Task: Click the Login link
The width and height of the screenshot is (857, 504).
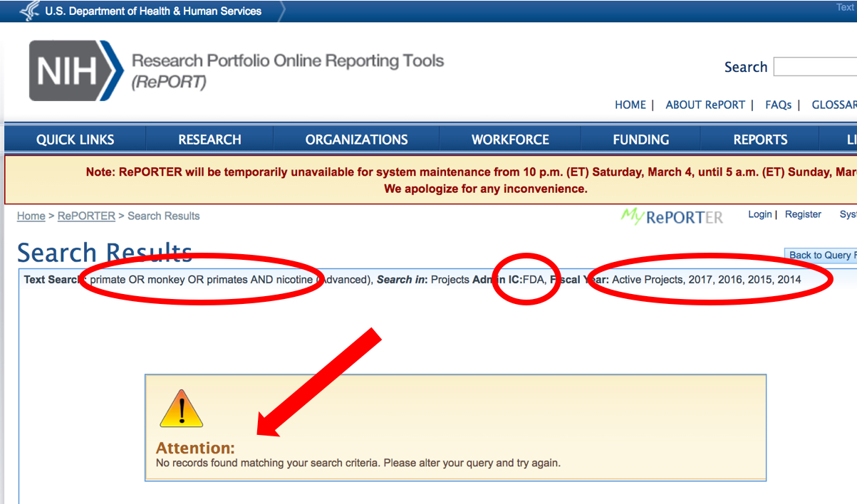Action: click(x=760, y=214)
